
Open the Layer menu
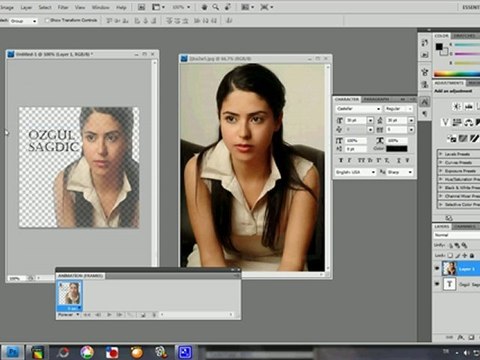[26, 7]
